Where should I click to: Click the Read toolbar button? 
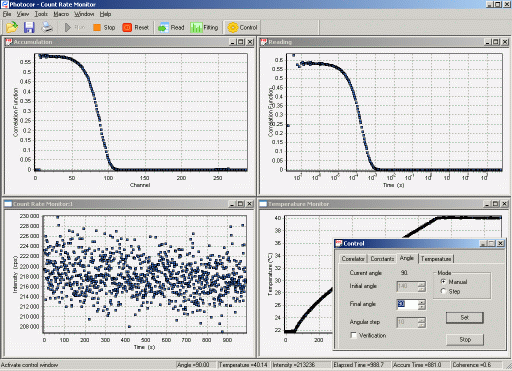click(x=171, y=27)
